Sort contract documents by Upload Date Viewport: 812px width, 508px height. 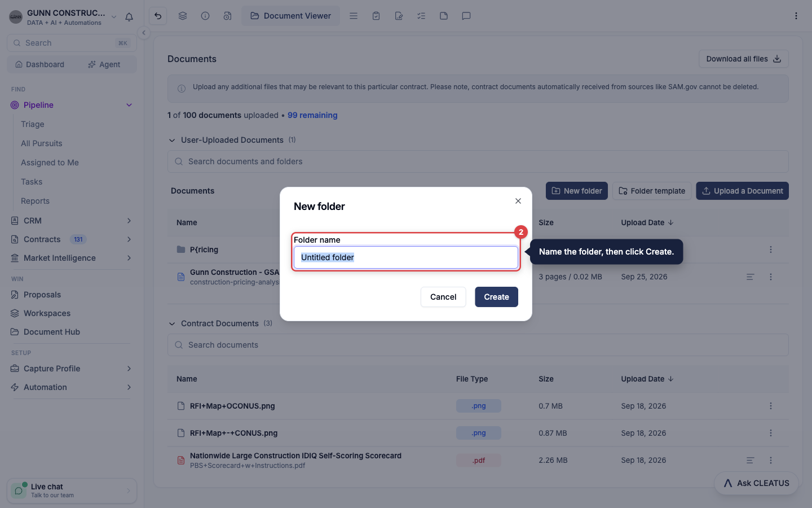click(647, 379)
